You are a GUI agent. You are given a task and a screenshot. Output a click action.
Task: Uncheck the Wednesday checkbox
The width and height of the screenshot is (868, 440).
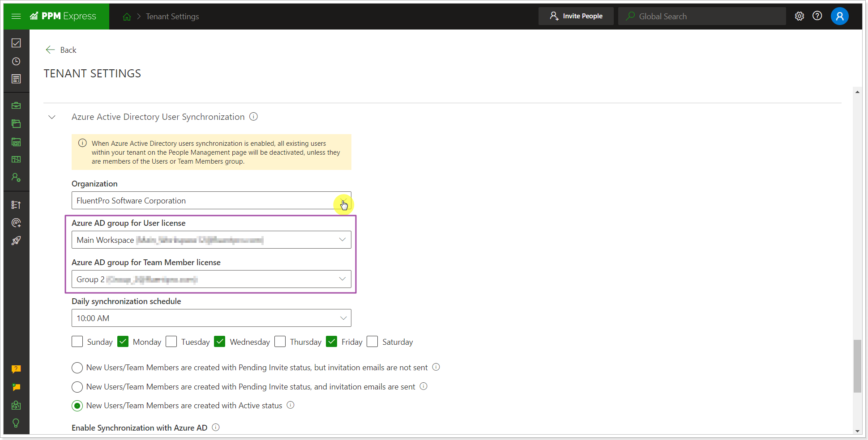pos(219,342)
